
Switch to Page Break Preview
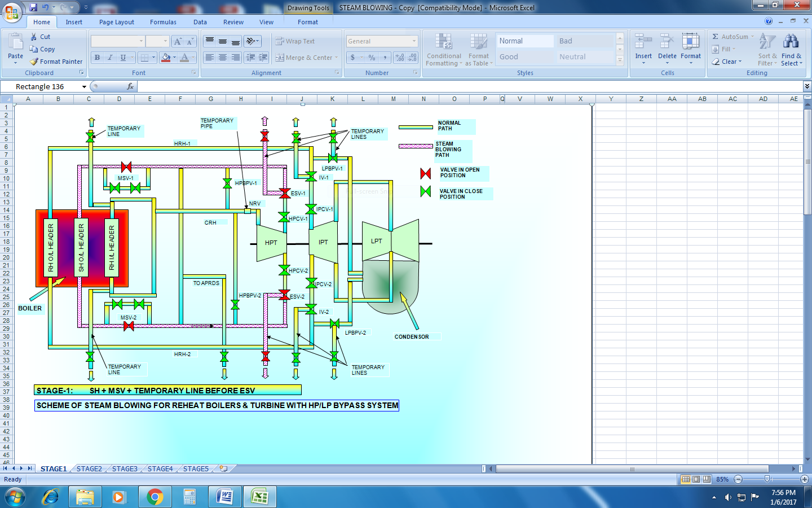(x=707, y=479)
